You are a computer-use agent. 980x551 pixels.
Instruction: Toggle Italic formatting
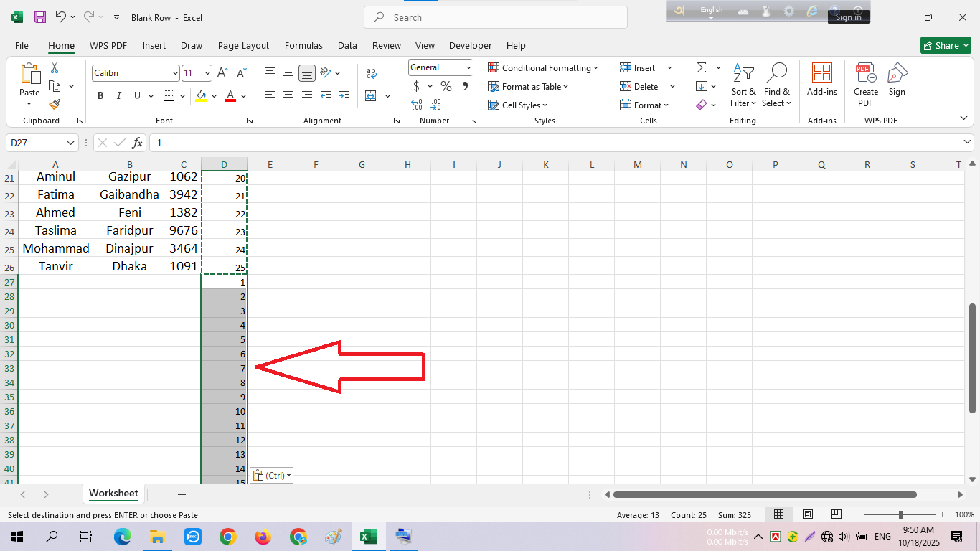118,96
